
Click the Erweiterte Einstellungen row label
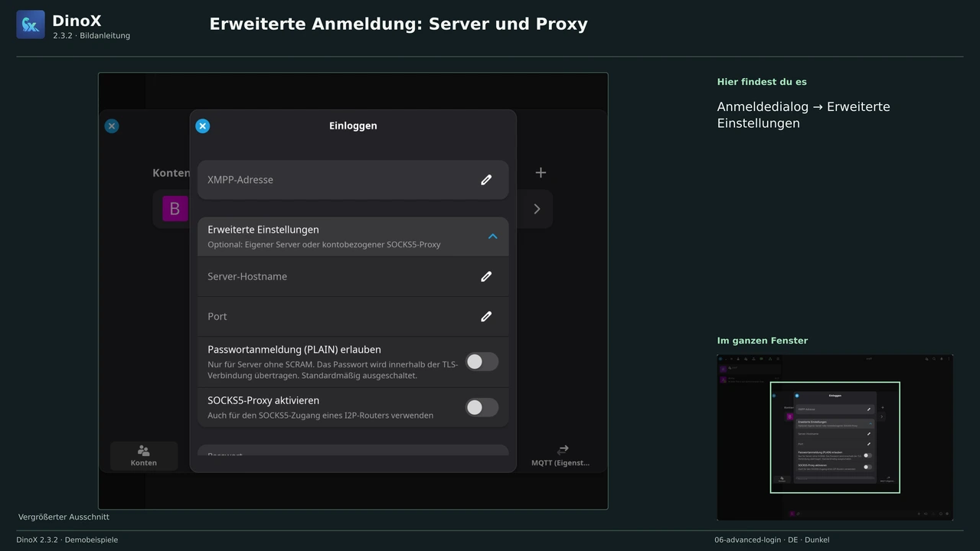pyautogui.click(x=263, y=230)
